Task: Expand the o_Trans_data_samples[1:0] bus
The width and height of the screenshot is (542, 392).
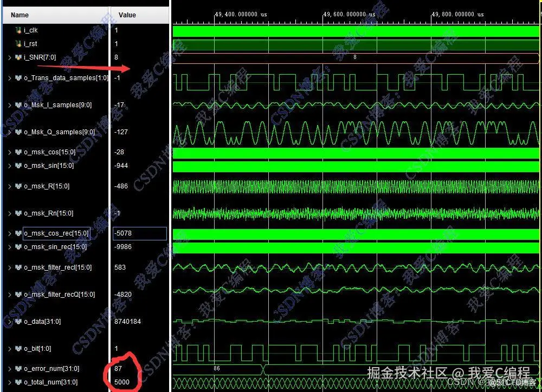Action: coord(10,79)
